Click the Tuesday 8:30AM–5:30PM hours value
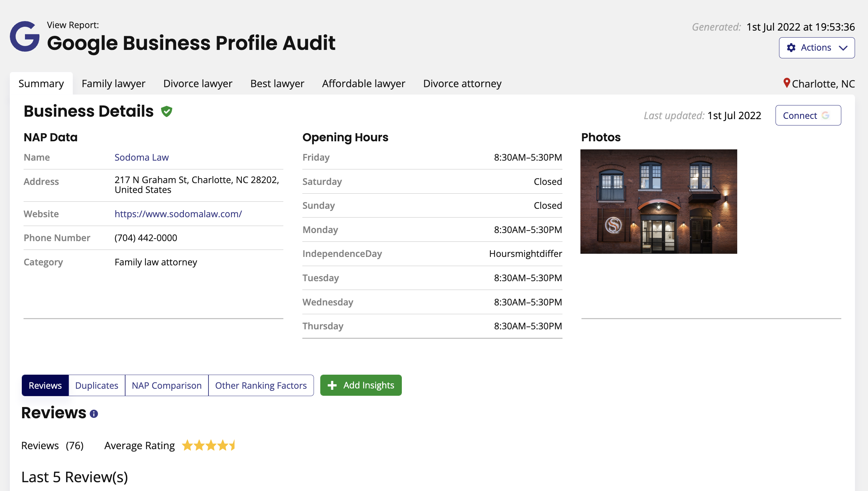The image size is (868, 491). click(x=528, y=278)
